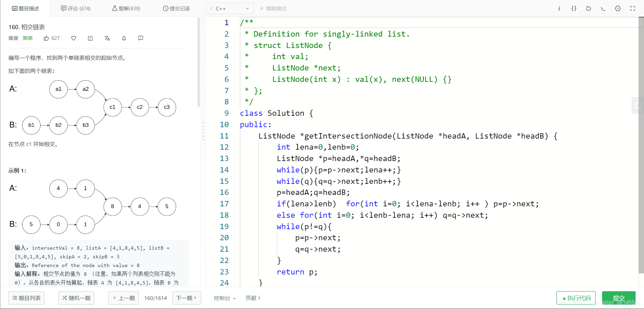The width and height of the screenshot is (644, 309).
Task: Switch to 评论 (674) tab
Action: point(76,8)
